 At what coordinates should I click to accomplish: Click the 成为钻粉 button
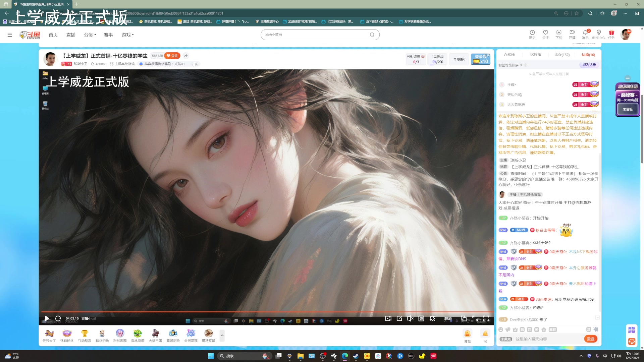(x=589, y=65)
